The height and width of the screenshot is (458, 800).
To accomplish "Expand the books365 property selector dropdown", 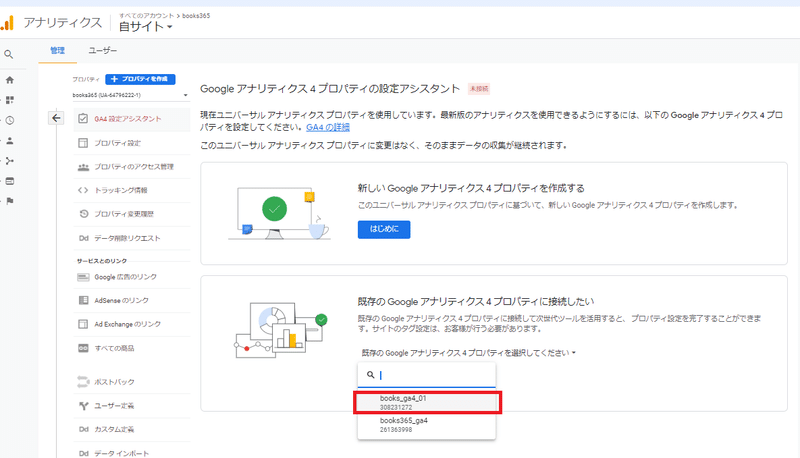I will tap(130, 95).
